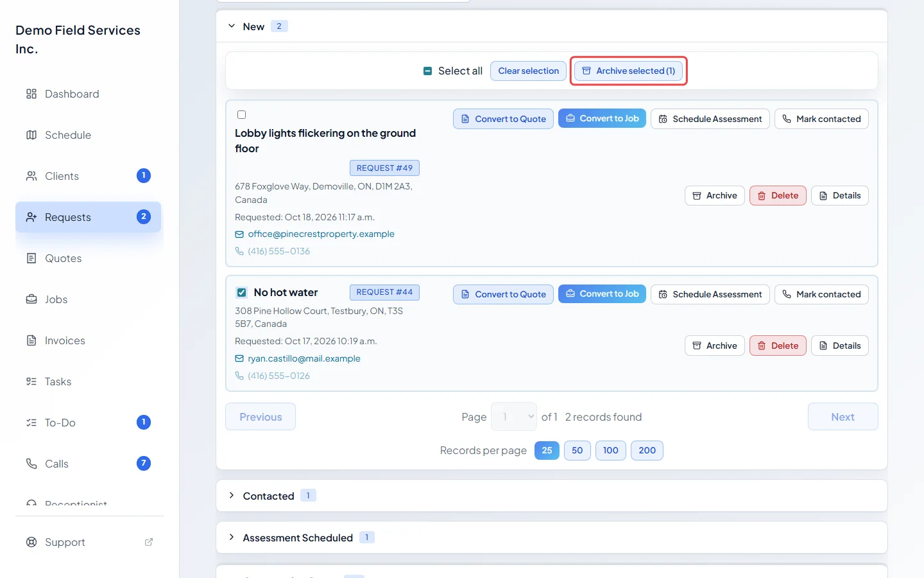Open Requests in the sidebar menu
Image resolution: width=924 pixels, height=578 pixels.
89,217
